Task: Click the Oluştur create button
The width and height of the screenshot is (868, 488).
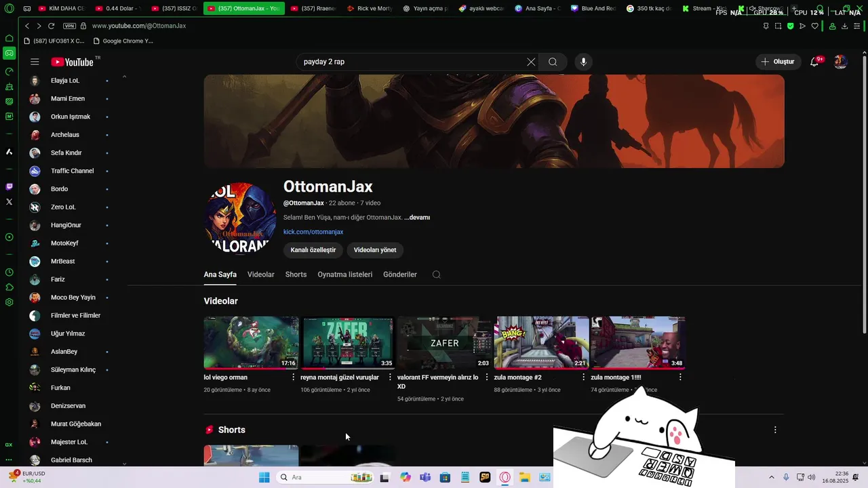Action: pos(777,62)
